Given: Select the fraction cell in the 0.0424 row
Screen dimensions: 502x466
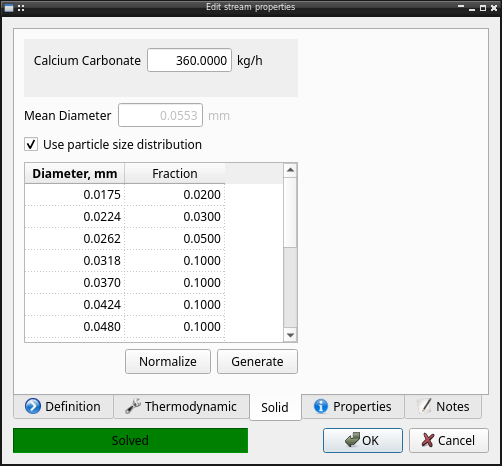Looking at the screenshot, I should pos(175,305).
